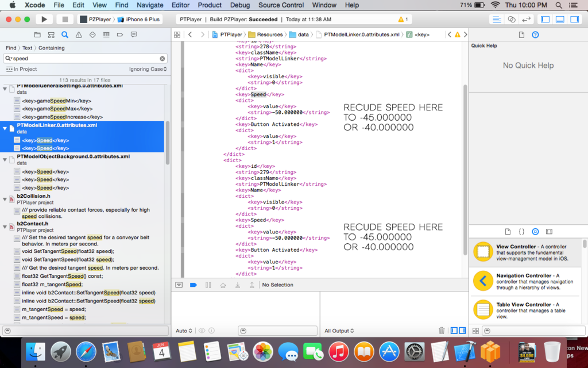Switch to the Version editor
This screenshot has width=588, height=368.
point(526,19)
